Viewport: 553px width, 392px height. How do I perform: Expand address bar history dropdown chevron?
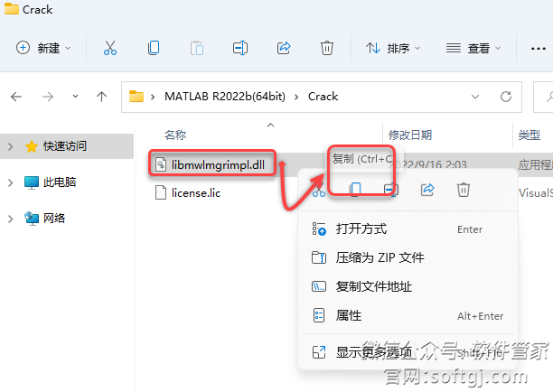coord(475,97)
